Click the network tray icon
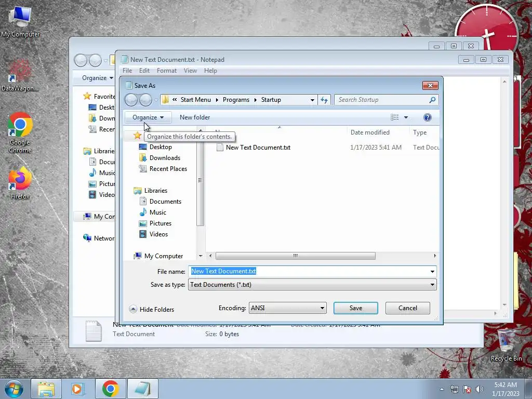The image size is (532, 399). click(454, 389)
